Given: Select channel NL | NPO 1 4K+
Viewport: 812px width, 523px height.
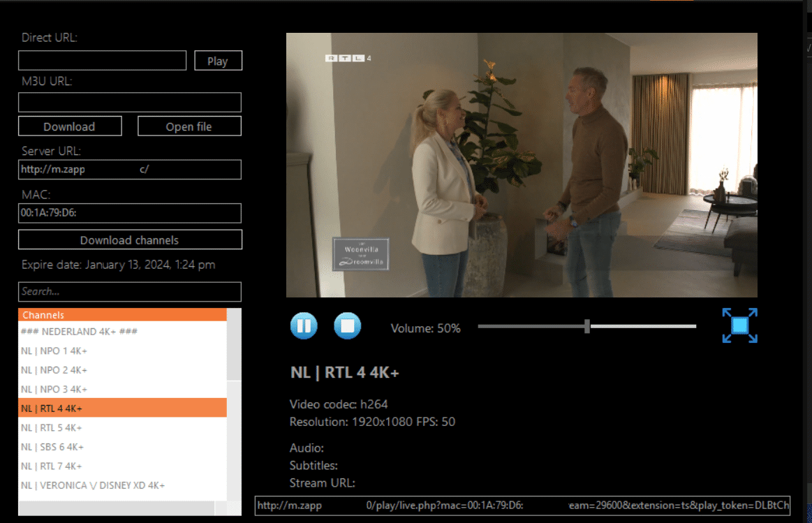Looking at the screenshot, I should [x=122, y=351].
